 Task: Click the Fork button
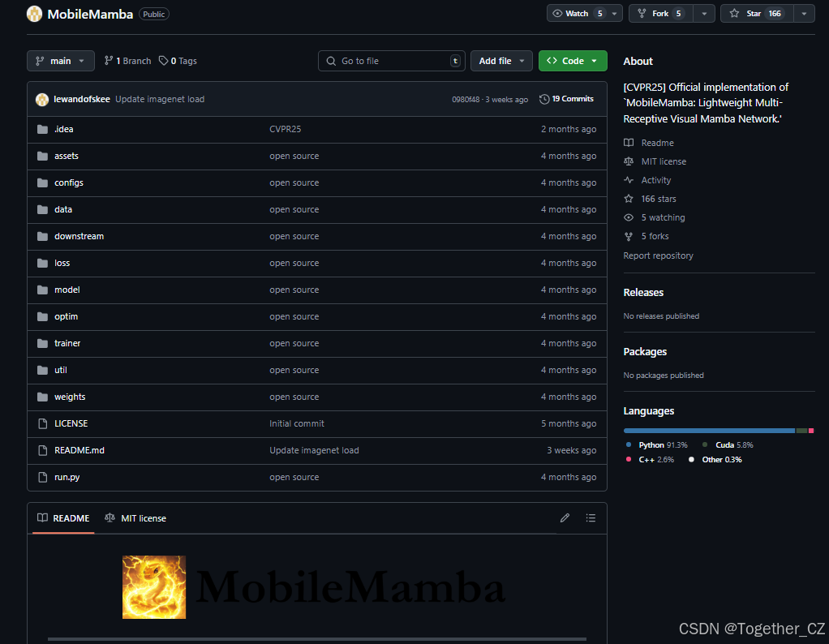(x=661, y=14)
